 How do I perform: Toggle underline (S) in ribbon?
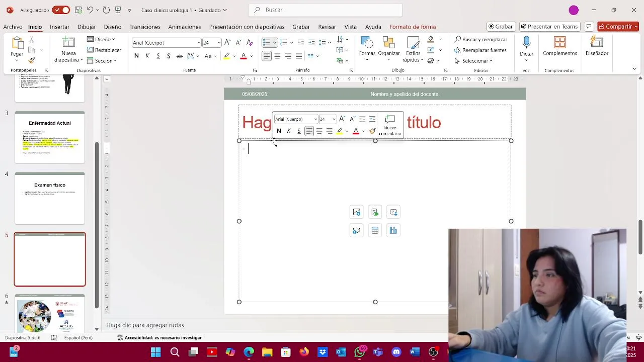pos(158,56)
